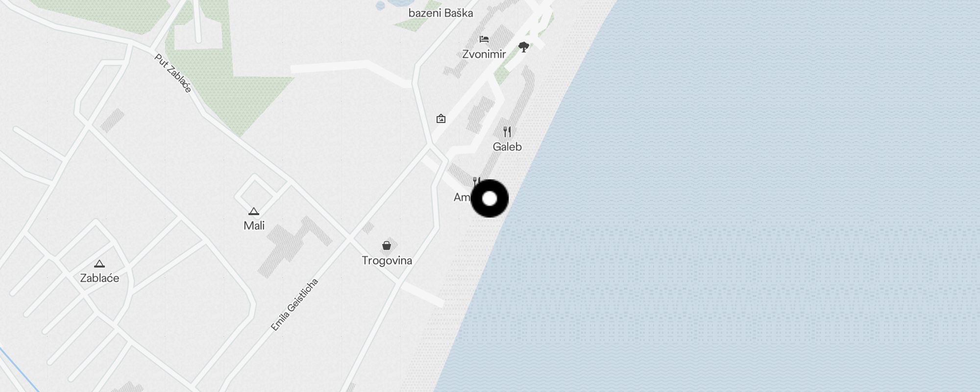Select the Mali campsite tent icon

(x=253, y=212)
